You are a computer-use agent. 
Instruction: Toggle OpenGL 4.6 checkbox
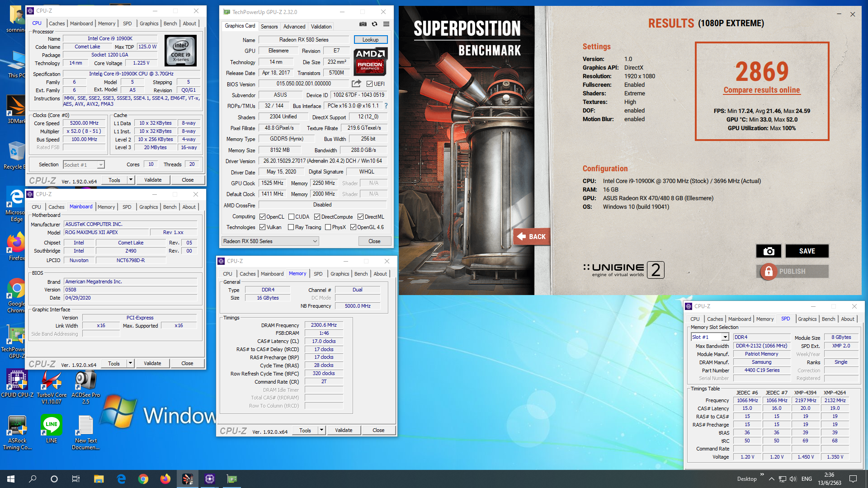(x=353, y=227)
